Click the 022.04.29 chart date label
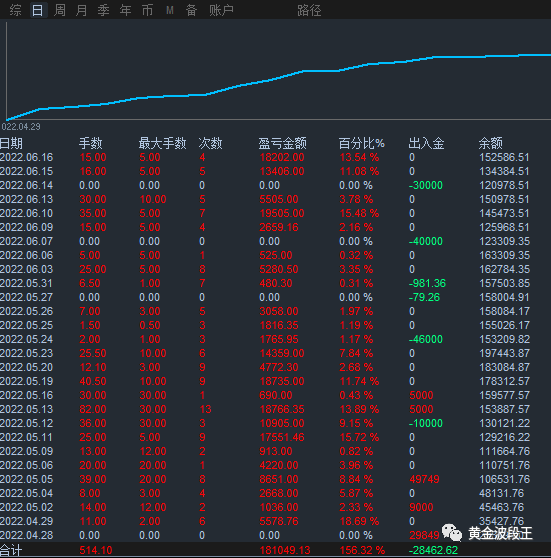Screen dimensions: 551x558 coord(21,127)
